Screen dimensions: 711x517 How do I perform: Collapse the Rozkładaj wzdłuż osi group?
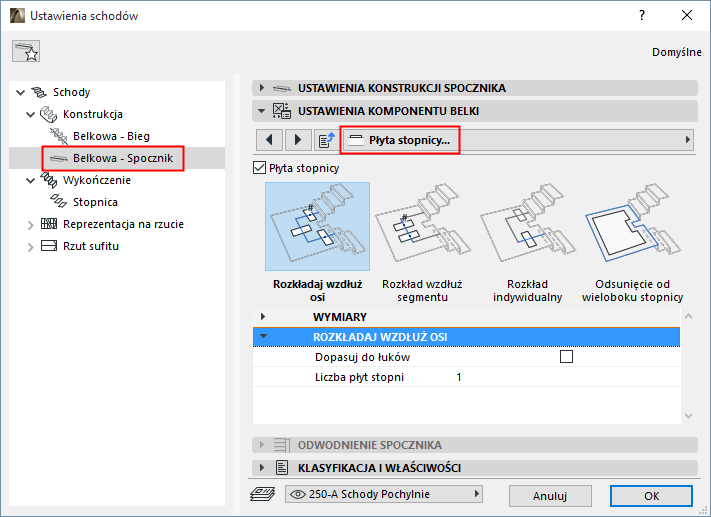click(263, 337)
